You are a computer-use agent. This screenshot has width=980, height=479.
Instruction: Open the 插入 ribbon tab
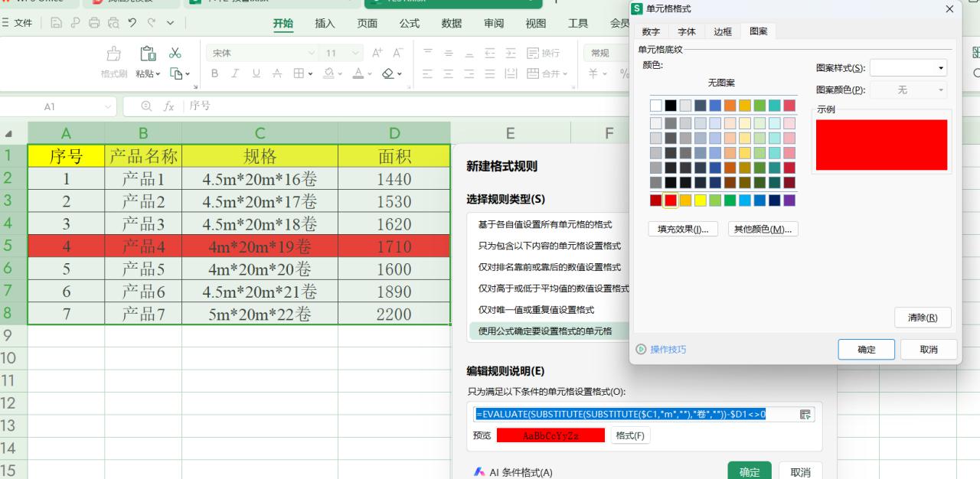click(325, 23)
